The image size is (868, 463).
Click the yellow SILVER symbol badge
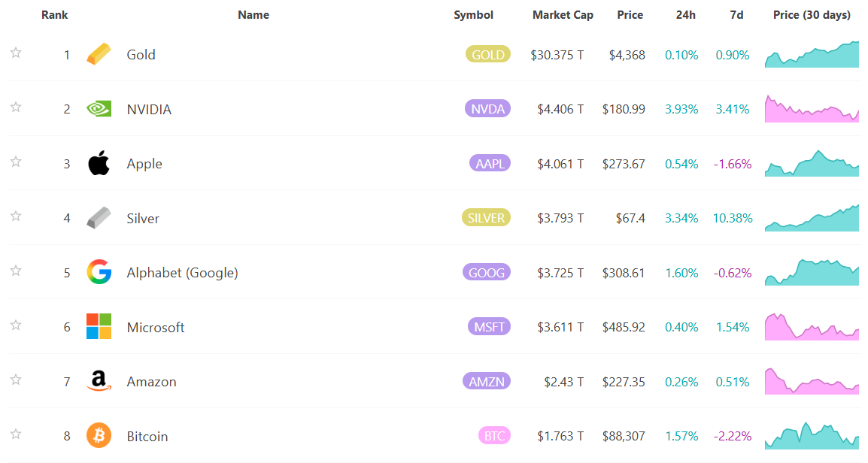tap(485, 218)
